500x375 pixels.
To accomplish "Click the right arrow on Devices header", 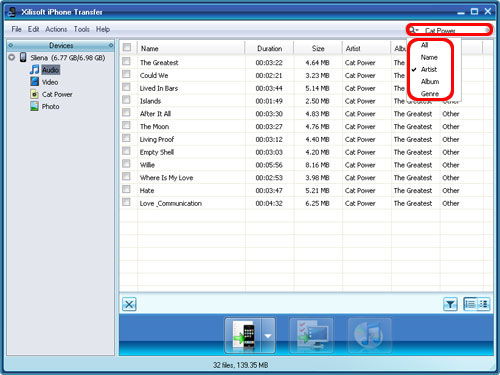I will [x=111, y=45].
